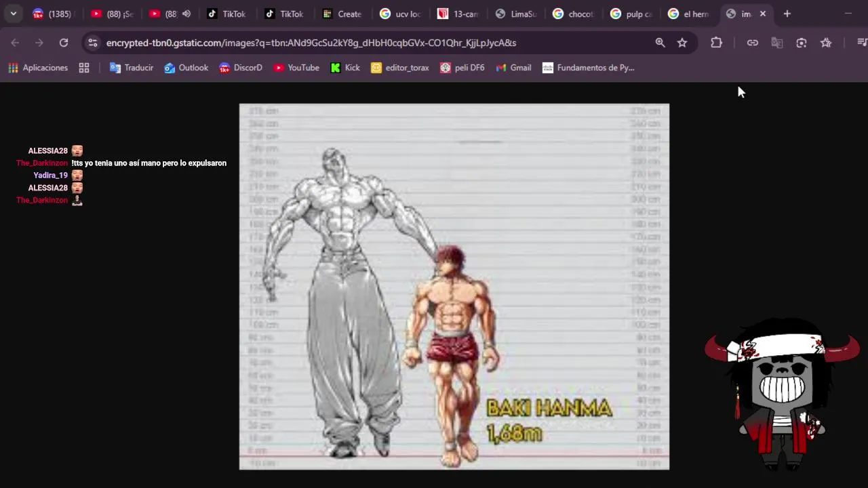Viewport: 868px width, 488px height.
Task: Reload the current page
Action: (x=64, y=43)
